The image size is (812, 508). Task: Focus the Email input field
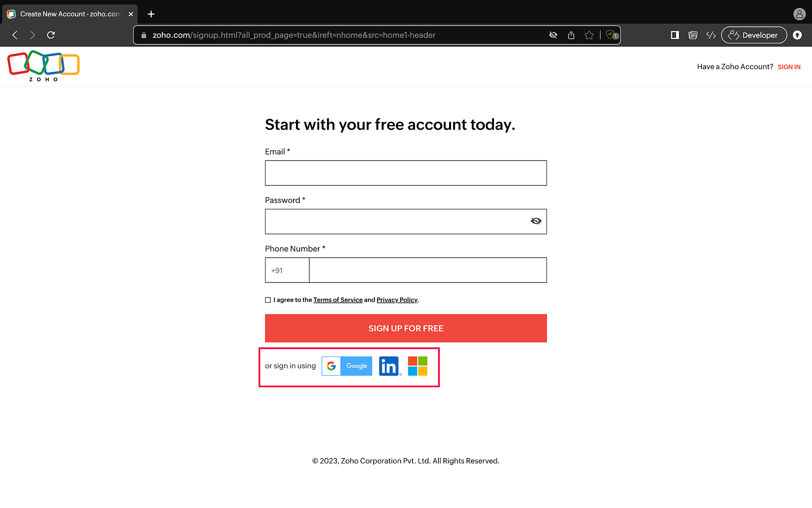pos(406,173)
